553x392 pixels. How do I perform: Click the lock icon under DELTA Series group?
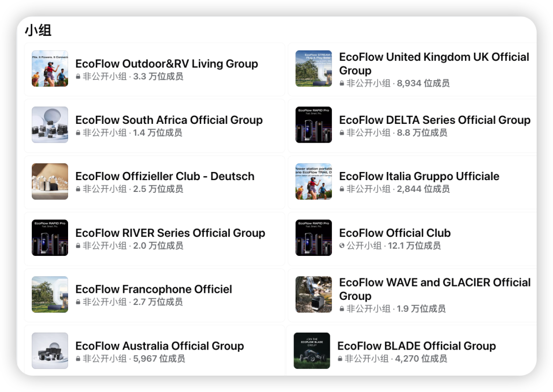tap(342, 133)
